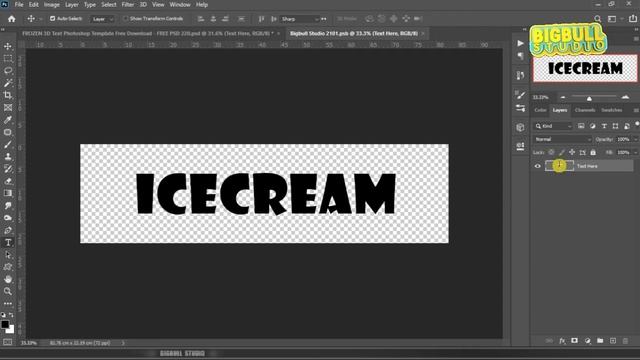This screenshot has height=360, width=640.
Task: Select the Horizontal Type tool
Action: [x=8, y=242]
